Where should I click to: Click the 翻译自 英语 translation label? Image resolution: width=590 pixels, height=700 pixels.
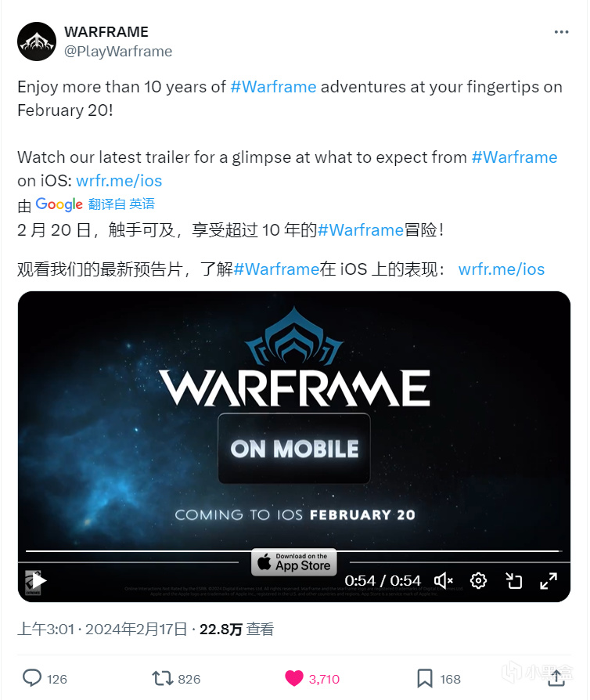(121, 204)
